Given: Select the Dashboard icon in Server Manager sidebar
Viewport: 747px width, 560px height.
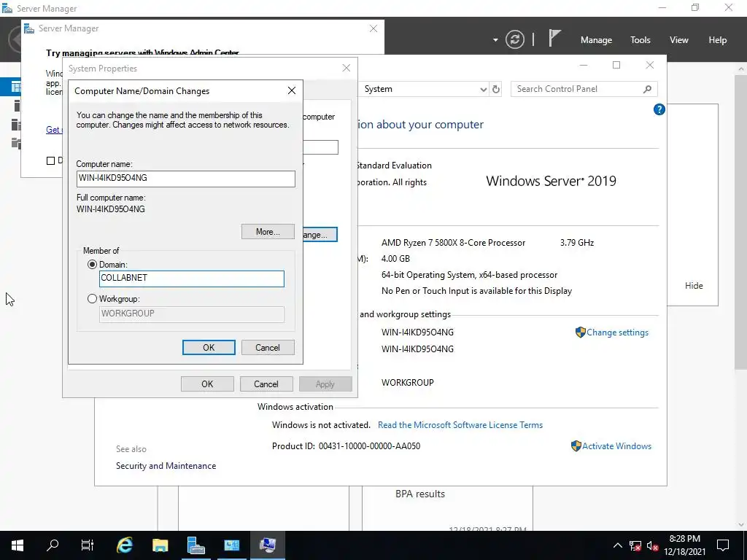Looking at the screenshot, I should point(16,87).
